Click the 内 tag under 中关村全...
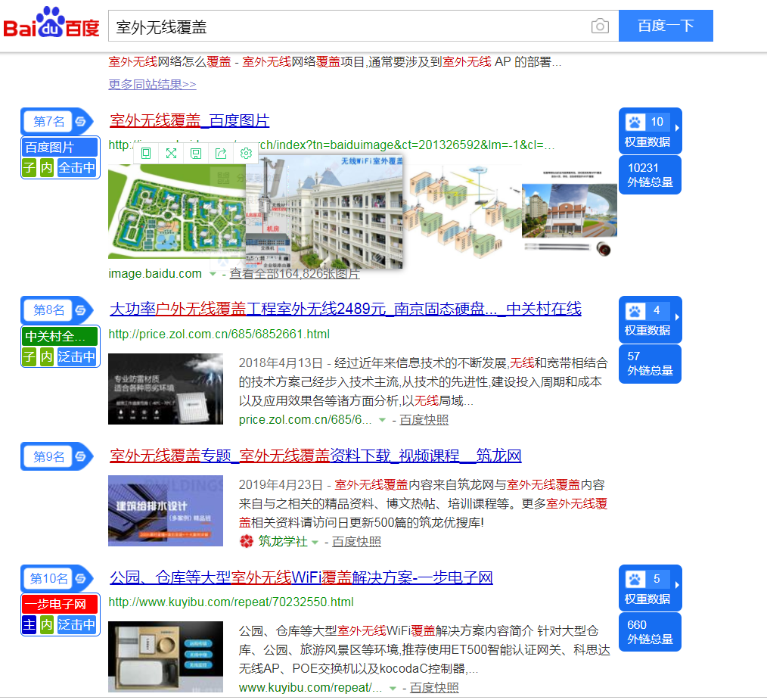The width and height of the screenshot is (767, 700). (46, 356)
